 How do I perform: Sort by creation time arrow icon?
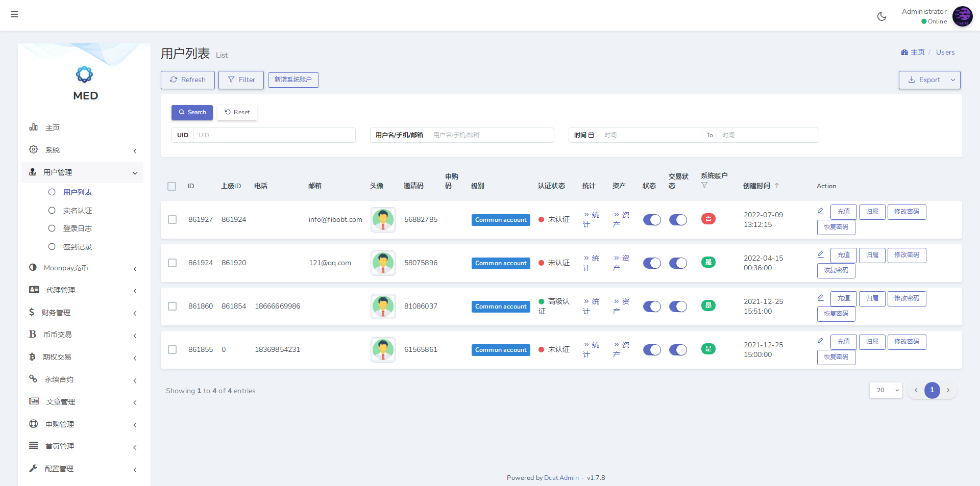tap(777, 186)
